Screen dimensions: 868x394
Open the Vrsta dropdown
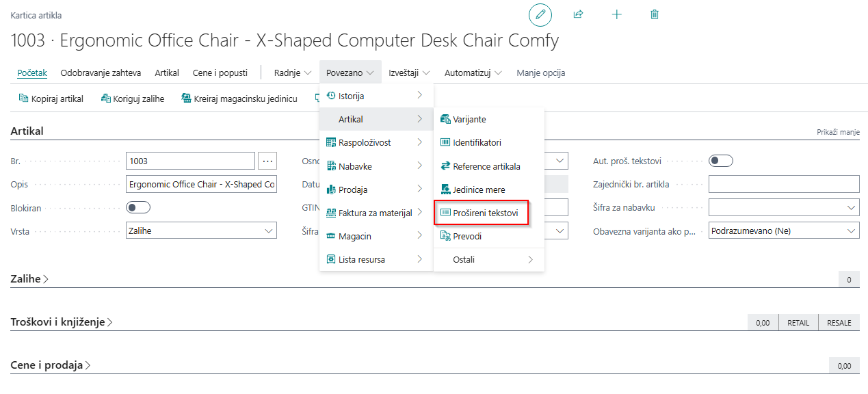pyautogui.click(x=201, y=231)
